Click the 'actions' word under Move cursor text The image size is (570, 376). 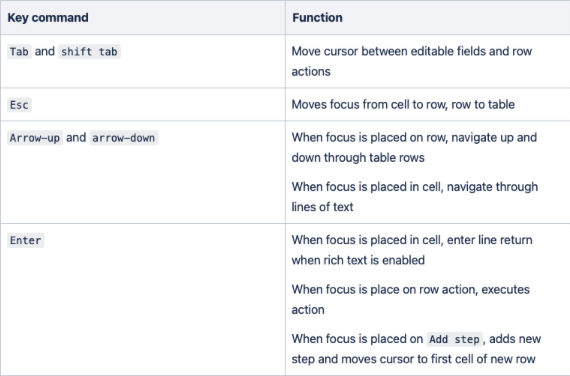311,72
